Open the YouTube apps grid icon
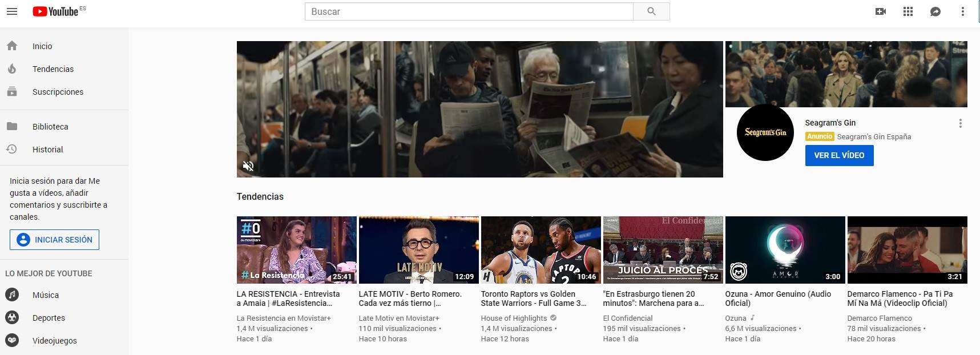The width and height of the screenshot is (980, 355). pyautogui.click(x=908, y=11)
